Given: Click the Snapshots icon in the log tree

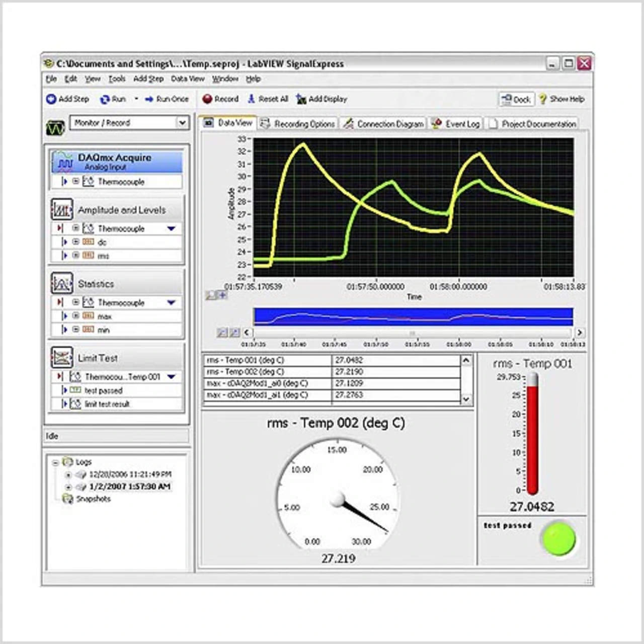Looking at the screenshot, I should pyautogui.click(x=67, y=499).
